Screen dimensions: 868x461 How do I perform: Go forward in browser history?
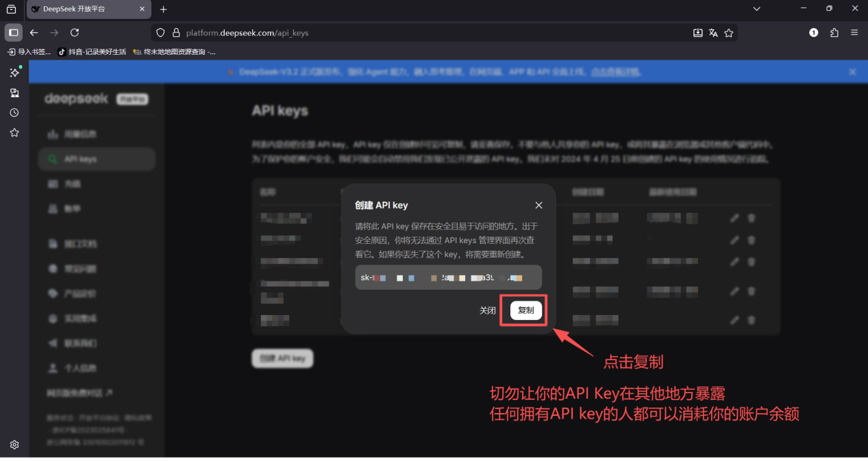55,32
